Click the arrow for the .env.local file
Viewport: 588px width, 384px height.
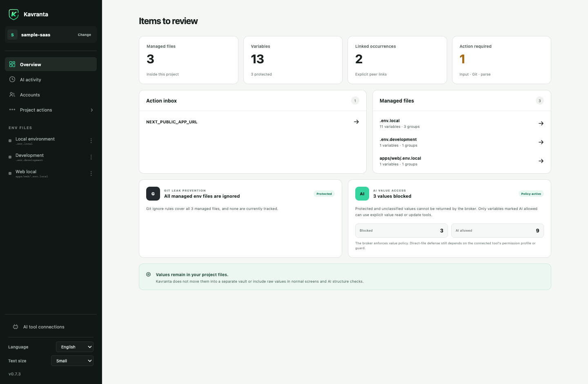(541, 123)
